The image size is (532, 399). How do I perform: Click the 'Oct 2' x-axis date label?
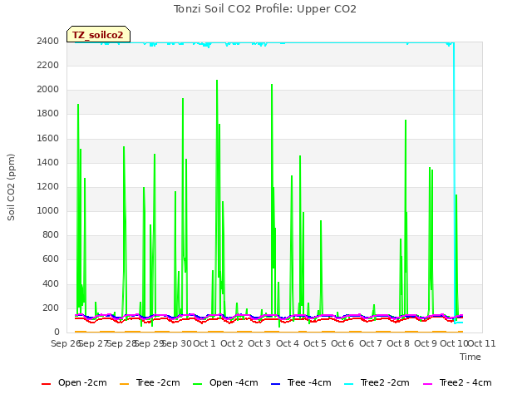click(x=232, y=343)
